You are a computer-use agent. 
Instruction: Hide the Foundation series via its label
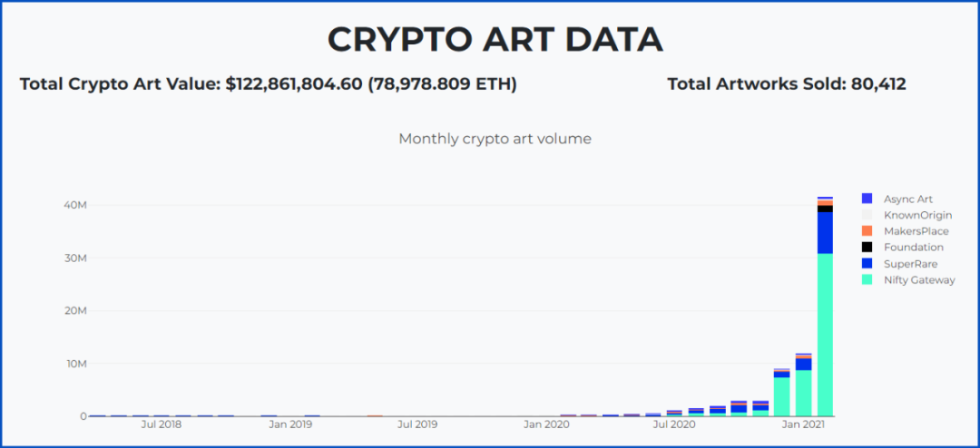click(x=913, y=248)
